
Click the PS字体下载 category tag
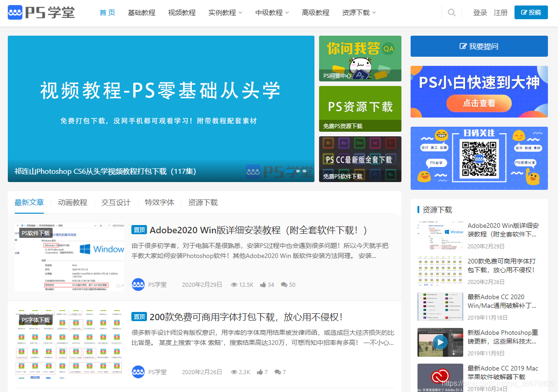click(x=36, y=320)
